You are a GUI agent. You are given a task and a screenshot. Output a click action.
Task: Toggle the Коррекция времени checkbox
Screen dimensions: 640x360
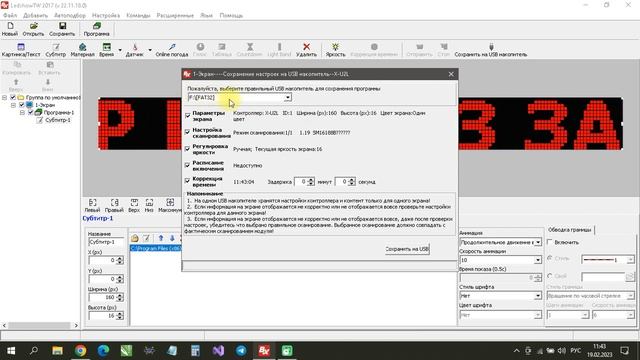coord(188,180)
